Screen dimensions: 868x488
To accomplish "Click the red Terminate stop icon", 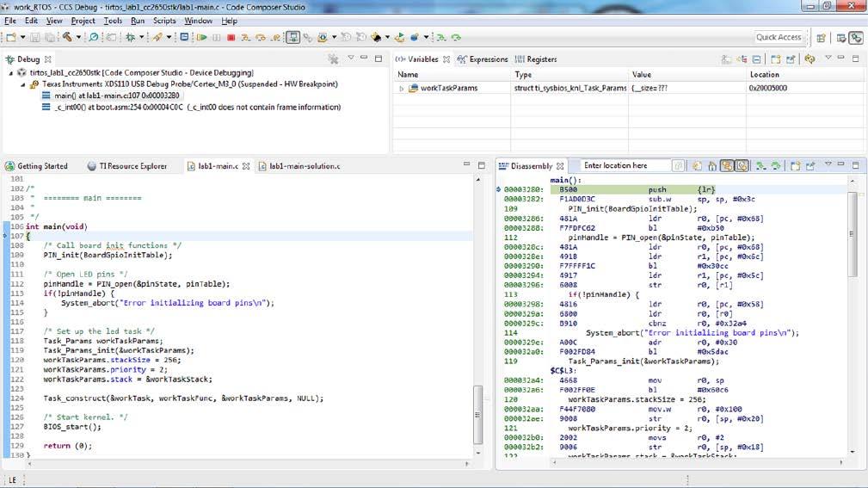I will pyautogui.click(x=231, y=37).
